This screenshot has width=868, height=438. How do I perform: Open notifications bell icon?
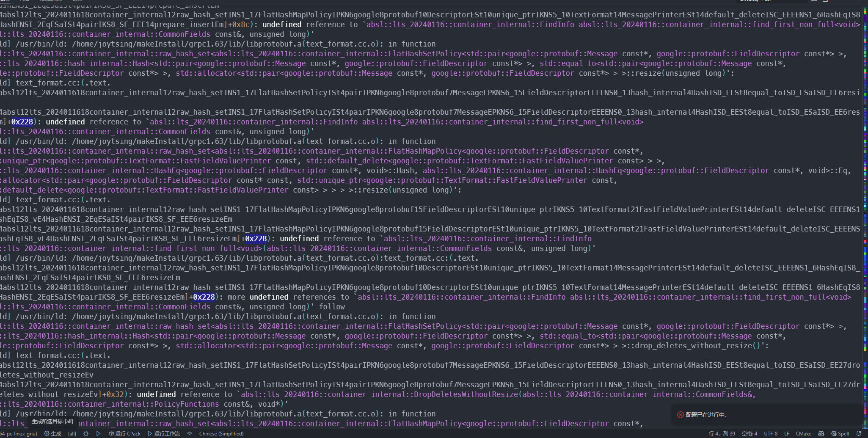point(859,434)
